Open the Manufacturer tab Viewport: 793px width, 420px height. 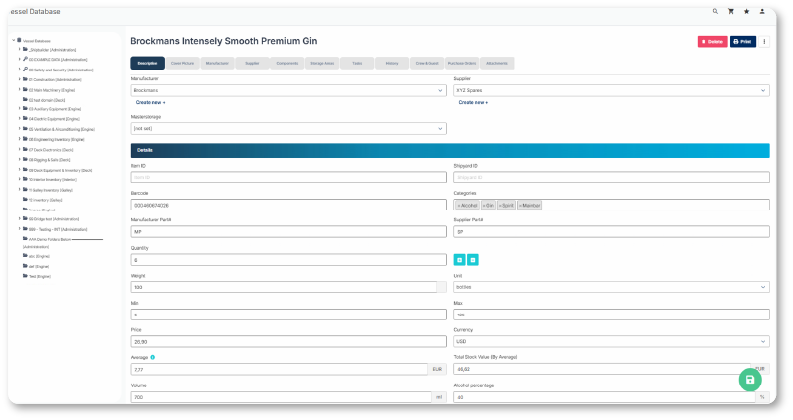click(x=217, y=63)
